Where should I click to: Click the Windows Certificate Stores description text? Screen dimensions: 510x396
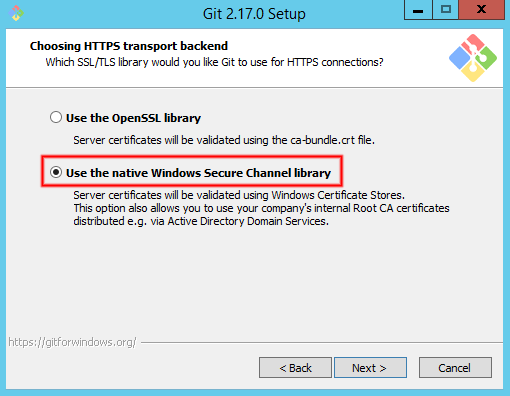click(239, 195)
